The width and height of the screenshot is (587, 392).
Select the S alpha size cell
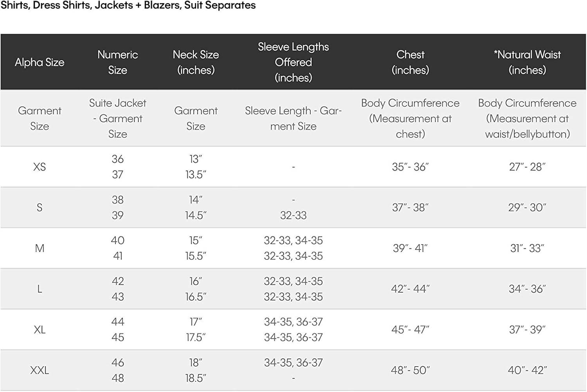click(x=40, y=208)
